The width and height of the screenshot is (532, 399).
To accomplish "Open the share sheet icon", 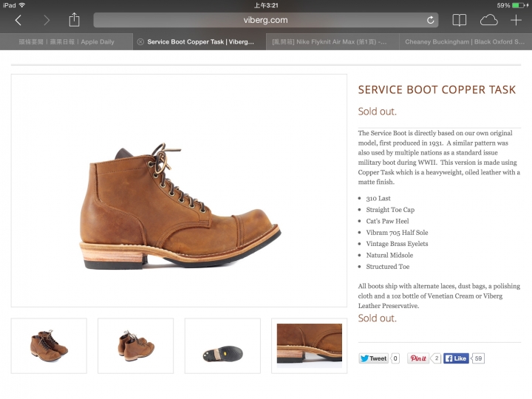I will pos(74,20).
